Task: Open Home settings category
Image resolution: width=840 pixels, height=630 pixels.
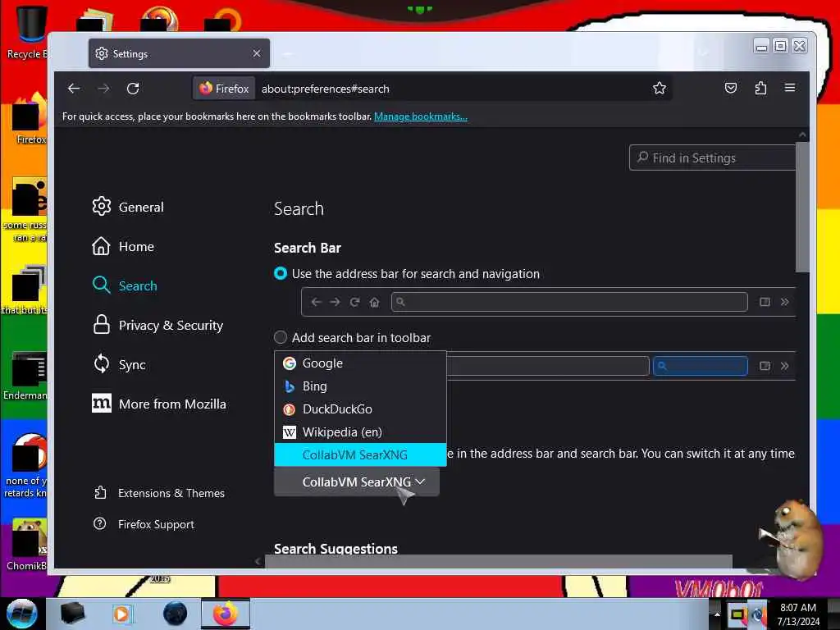Action: 123,246
